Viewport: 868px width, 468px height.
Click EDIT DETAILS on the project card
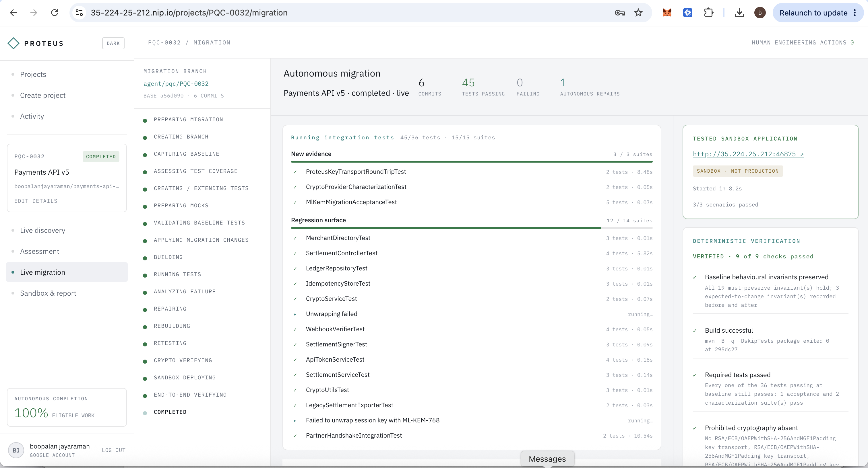[x=36, y=201]
